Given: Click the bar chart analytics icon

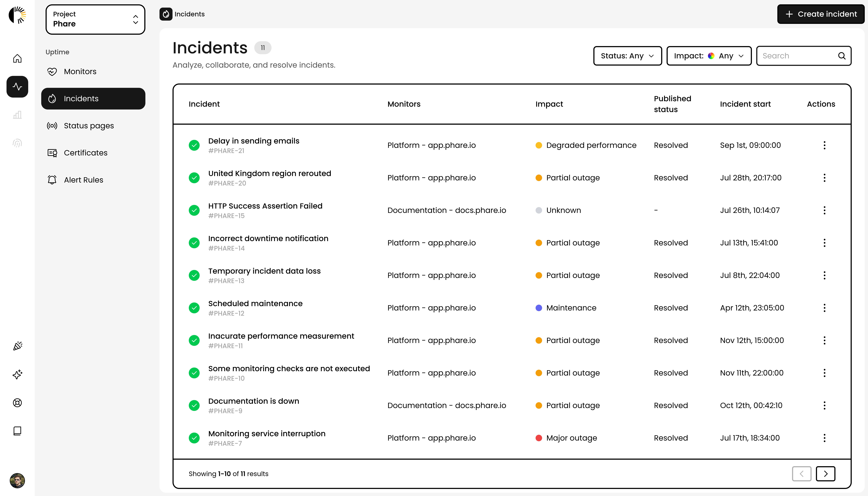Looking at the screenshot, I should click(x=17, y=115).
